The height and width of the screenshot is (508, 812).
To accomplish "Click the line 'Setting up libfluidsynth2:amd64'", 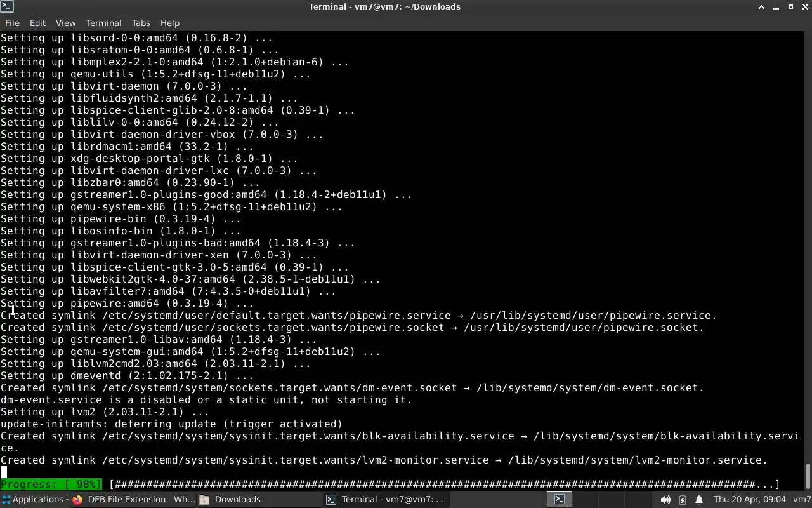I will [x=149, y=98].
